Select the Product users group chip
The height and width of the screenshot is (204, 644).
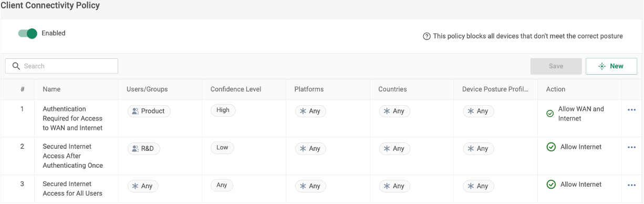(x=149, y=111)
